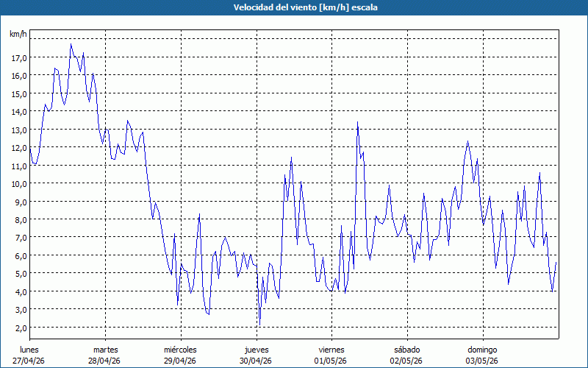Viewport: 588px width, 368px height.
Task: Click the date 29/04/26
Action: 180,361
